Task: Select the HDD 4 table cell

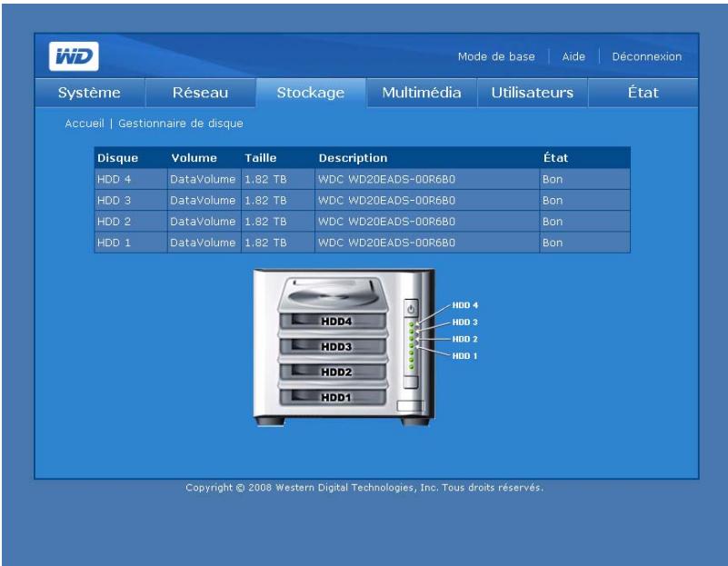Action: point(131,179)
